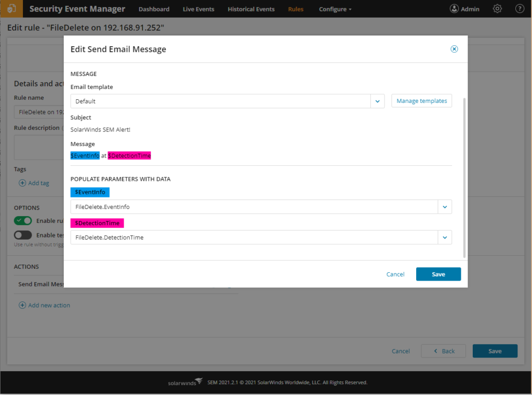Viewport: 532px width, 395px height.
Task: Click the Security Event Manager title
Action: click(x=77, y=9)
